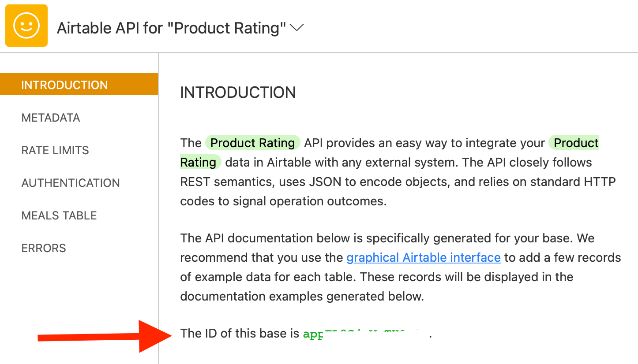Open the RATE LIMITS section

point(55,150)
